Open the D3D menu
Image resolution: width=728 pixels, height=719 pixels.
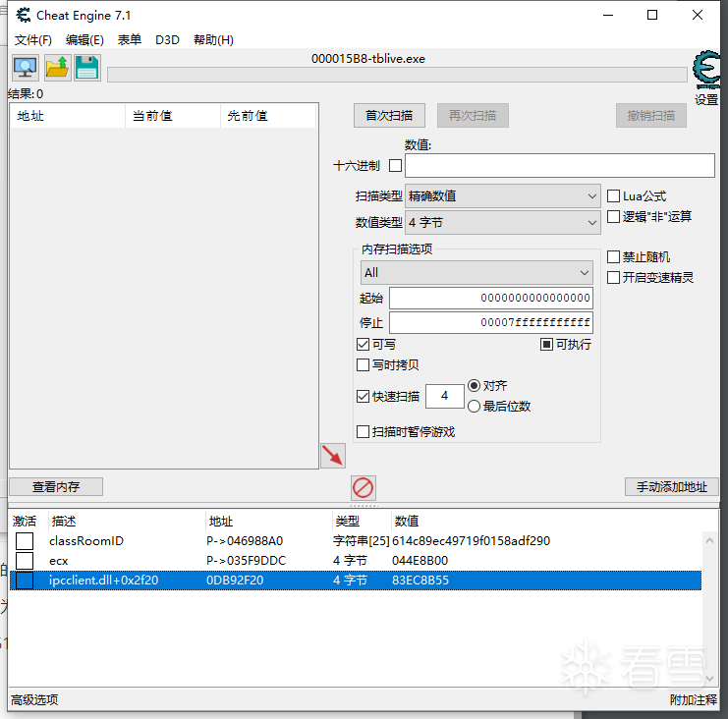click(167, 40)
